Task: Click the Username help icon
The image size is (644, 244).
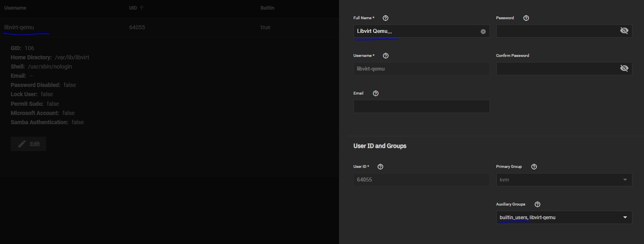Action: coord(386,56)
